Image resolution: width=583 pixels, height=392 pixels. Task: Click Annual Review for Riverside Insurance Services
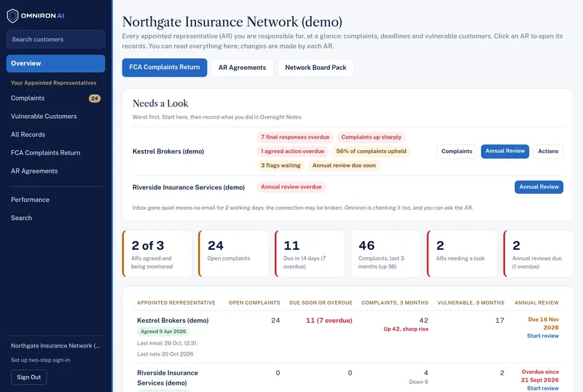pyautogui.click(x=539, y=187)
